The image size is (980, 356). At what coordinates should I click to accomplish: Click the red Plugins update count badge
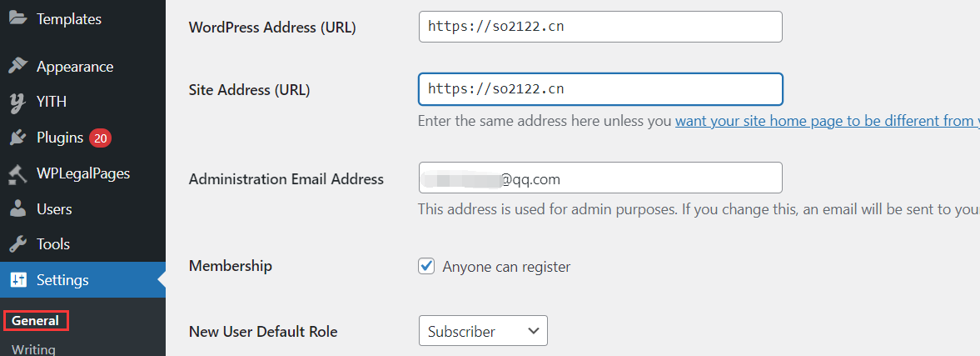point(101,138)
